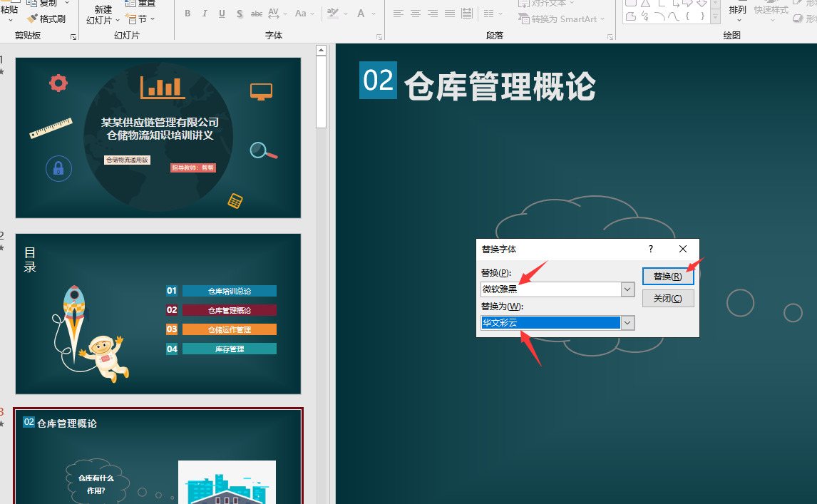Click the 华文彩云 replace-with field
The height and width of the screenshot is (504, 817).
coord(551,323)
